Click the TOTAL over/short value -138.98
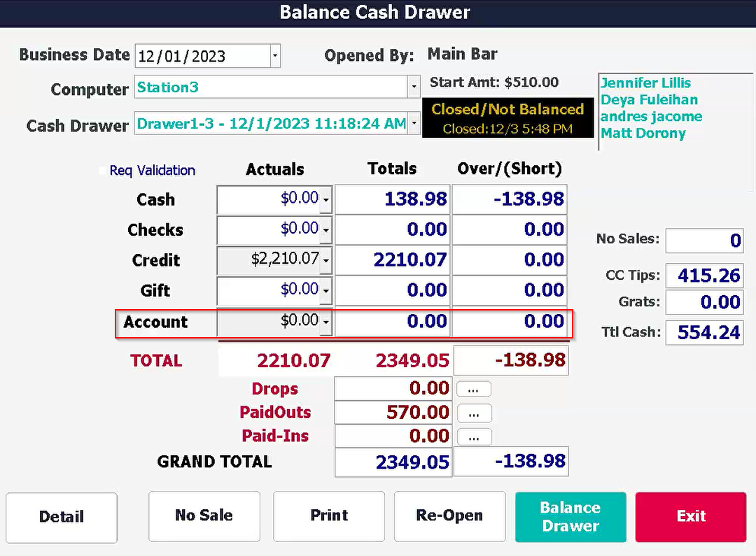The height and width of the screenshot is (556, 756). click(511, 360)
